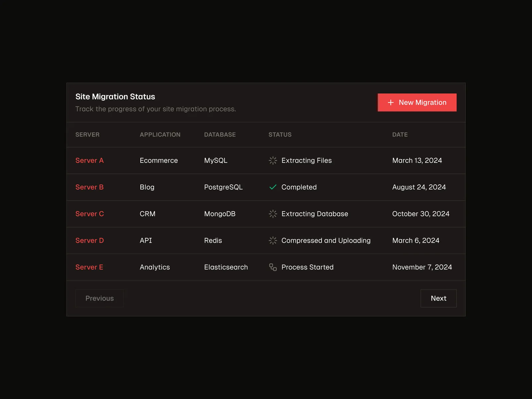Viewport: 532px width, 399px height.
Task: Click the spinner beside Compressed and Uploading
Action: click(273, 241)
